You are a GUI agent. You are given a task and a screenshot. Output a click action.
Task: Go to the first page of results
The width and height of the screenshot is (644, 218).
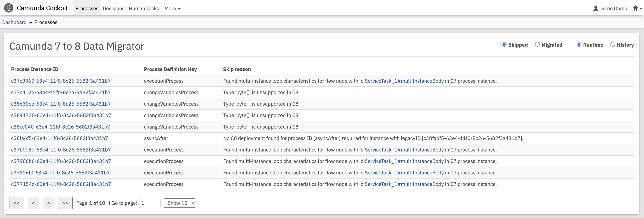(17, 203)
